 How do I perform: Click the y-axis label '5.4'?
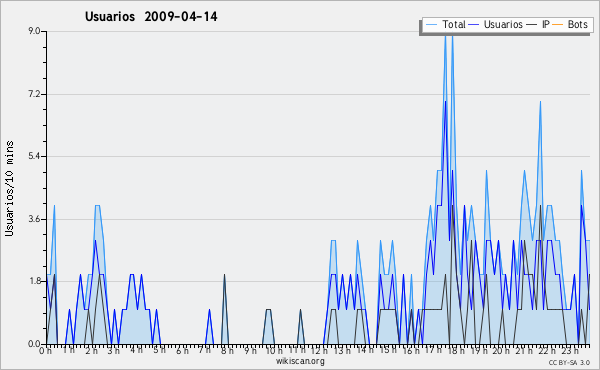35,156
